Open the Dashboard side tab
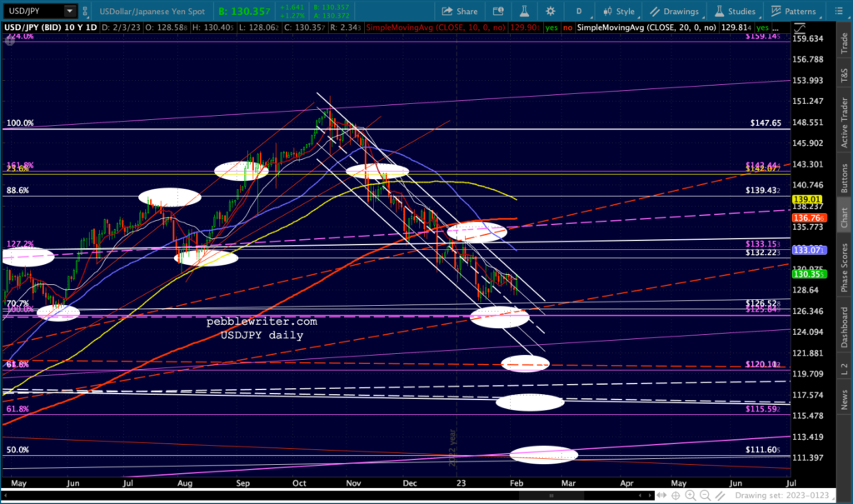Screen dimensions: 853x504 pos(845,327)
